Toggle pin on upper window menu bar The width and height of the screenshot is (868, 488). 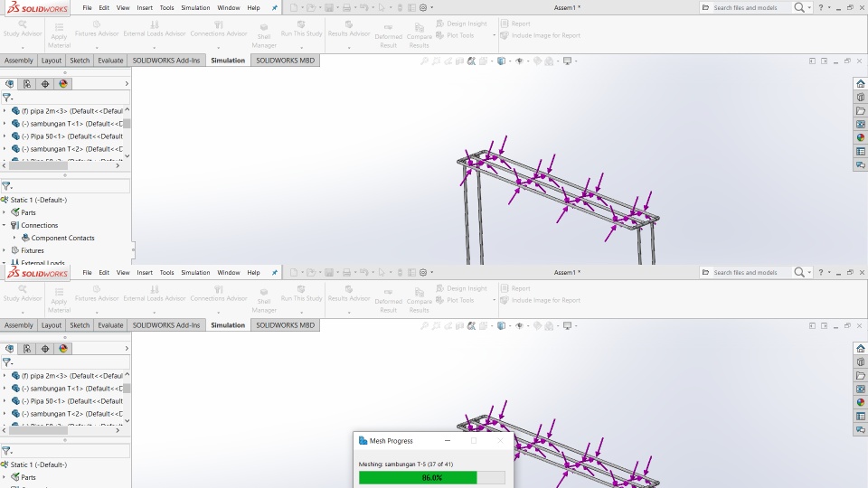coord(275,8)
